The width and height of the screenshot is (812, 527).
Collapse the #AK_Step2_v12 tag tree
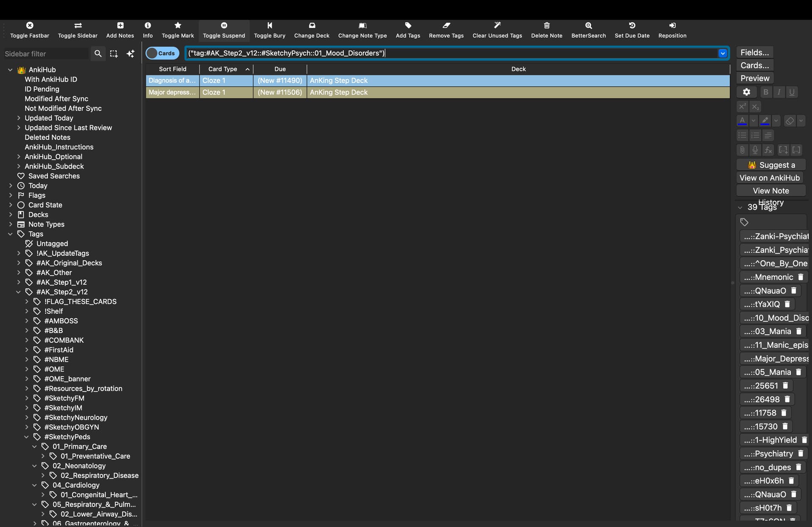point(18,292)
